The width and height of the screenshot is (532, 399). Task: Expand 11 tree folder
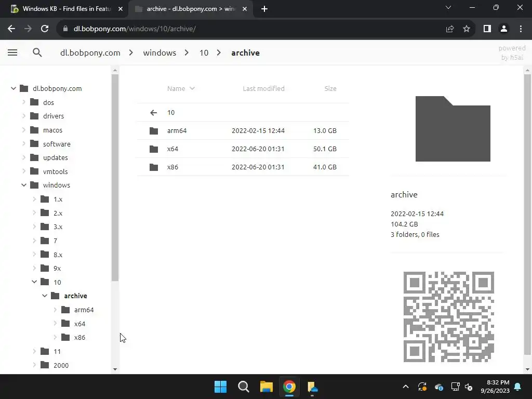click(34, 351)
